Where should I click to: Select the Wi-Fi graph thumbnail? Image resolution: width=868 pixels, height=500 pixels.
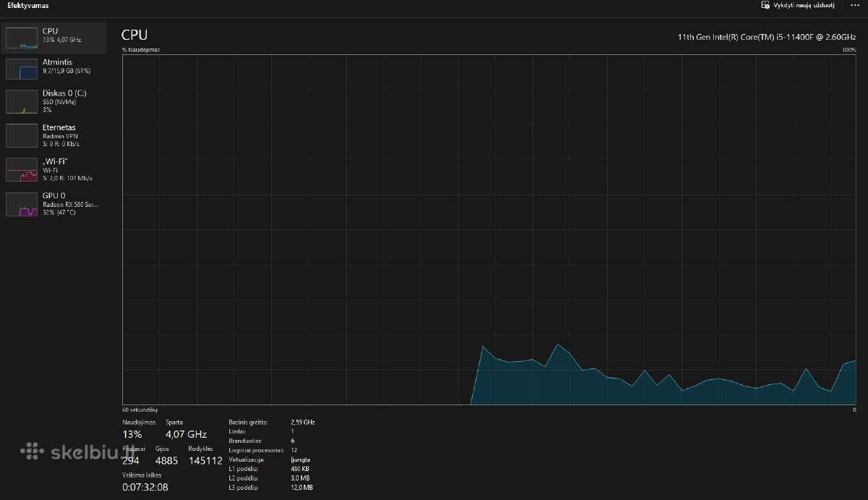[x=22, y=169]
